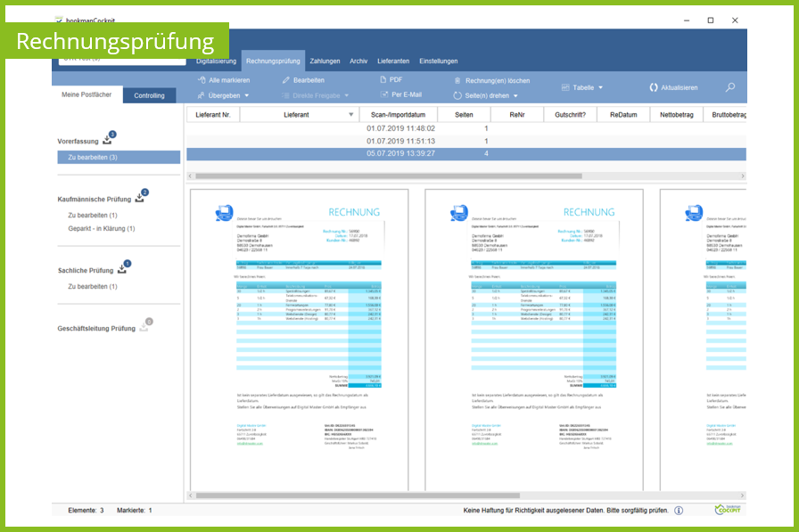
Task: Click the ReNr column header
Action: point(516,115)
